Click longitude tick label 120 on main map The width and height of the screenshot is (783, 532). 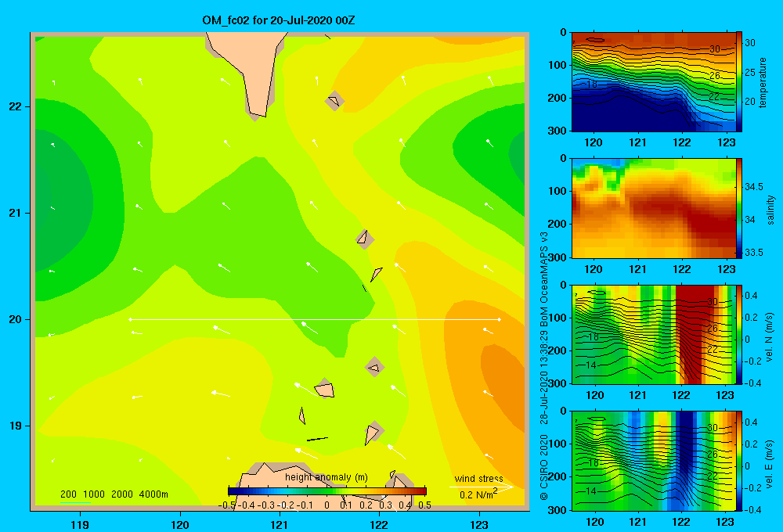180,524
